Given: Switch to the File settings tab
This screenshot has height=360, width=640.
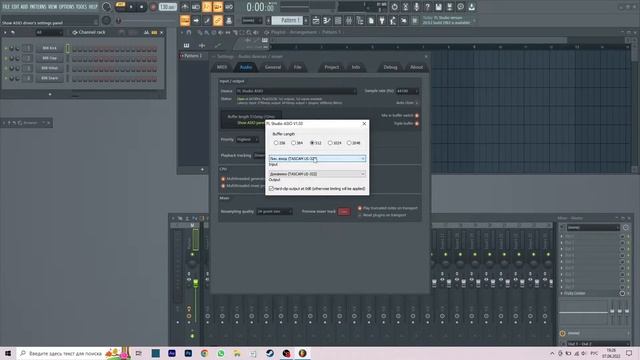Looking at the screenshot, I should coord(298,67).
